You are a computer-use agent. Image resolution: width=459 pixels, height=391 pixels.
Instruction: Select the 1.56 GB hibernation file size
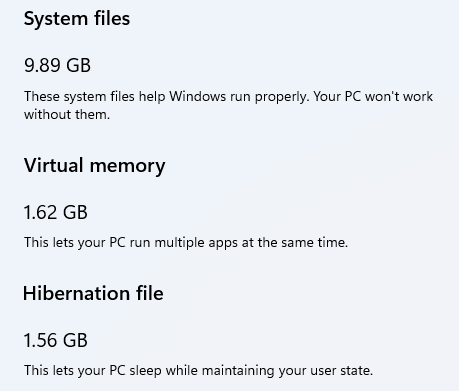56,340
